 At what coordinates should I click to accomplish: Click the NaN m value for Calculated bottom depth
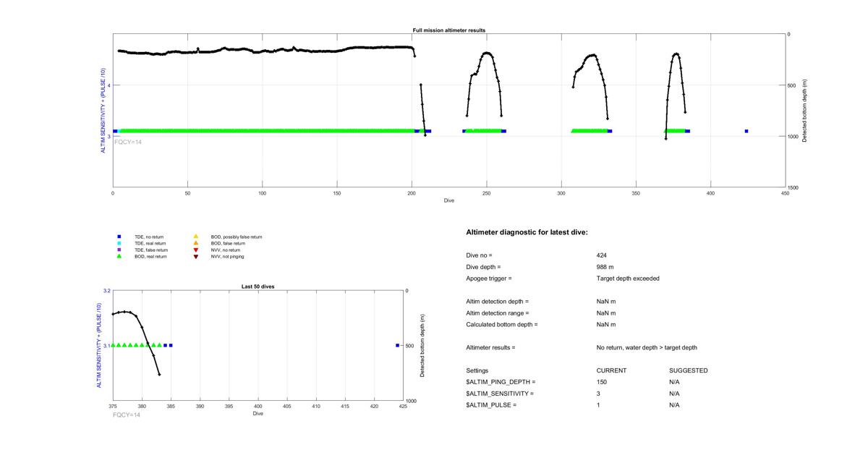(606, 325)
